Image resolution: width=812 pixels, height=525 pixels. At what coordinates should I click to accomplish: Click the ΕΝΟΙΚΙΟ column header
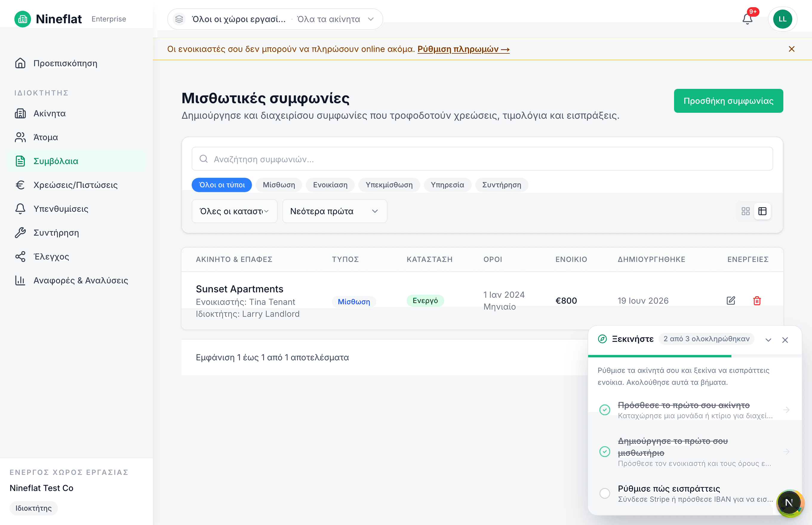tap(571, 260)
